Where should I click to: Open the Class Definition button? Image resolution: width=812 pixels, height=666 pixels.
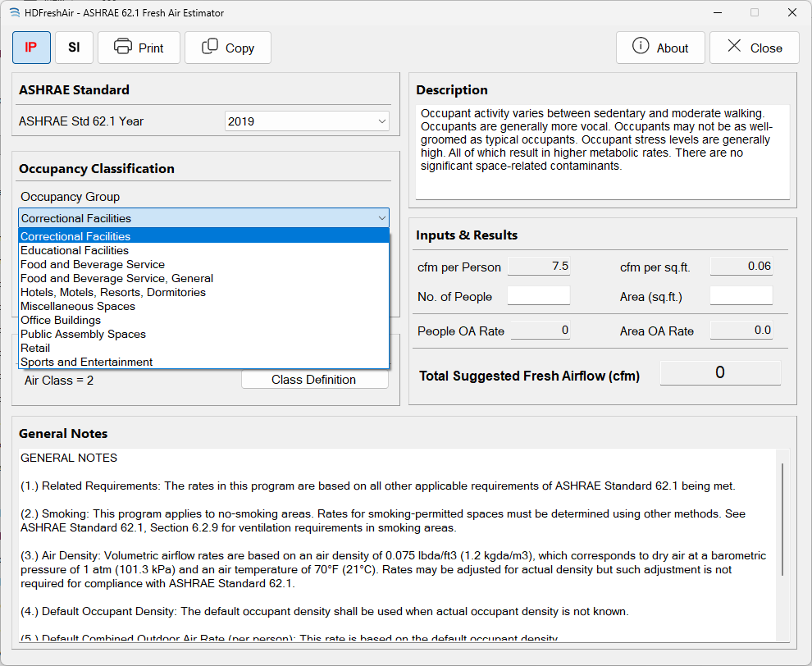click(314, 380)
